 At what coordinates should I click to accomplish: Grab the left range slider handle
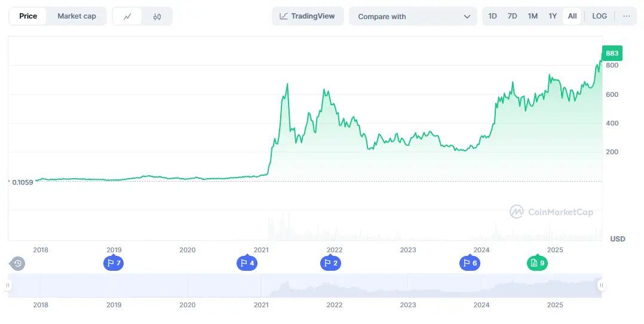pyautogui.click(x=8, y=286)
